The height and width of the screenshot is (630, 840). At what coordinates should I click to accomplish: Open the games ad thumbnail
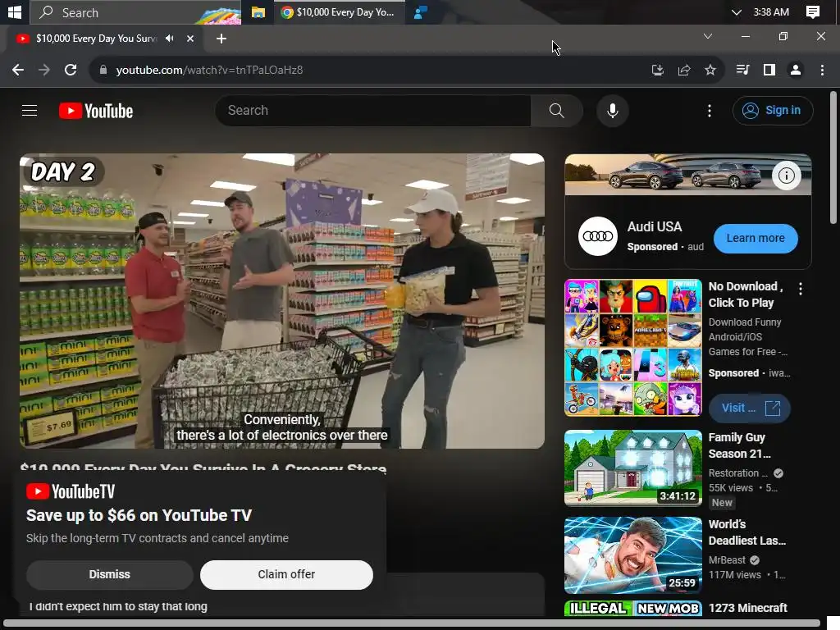(x=633, y=347)
